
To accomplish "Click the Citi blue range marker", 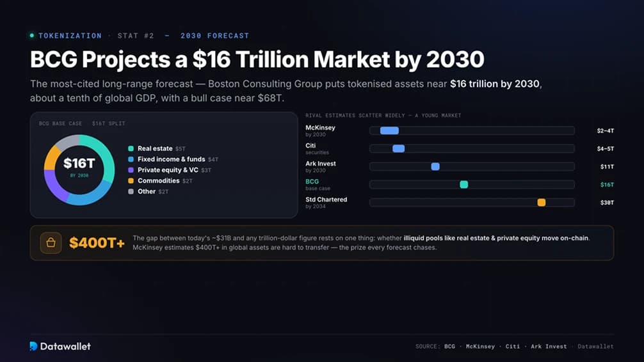I will pyautogui.click(x=398, y=148).
